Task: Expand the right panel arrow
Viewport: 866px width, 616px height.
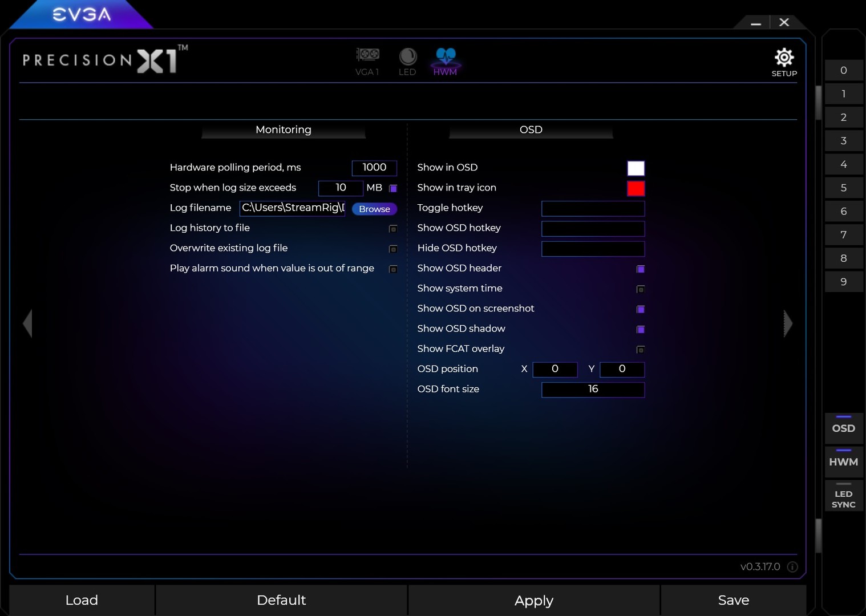Action: click(789, 323)
